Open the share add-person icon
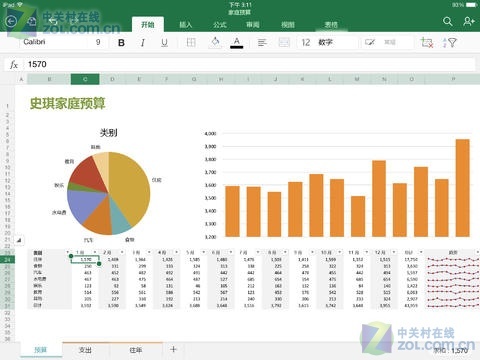 (469, 21)
